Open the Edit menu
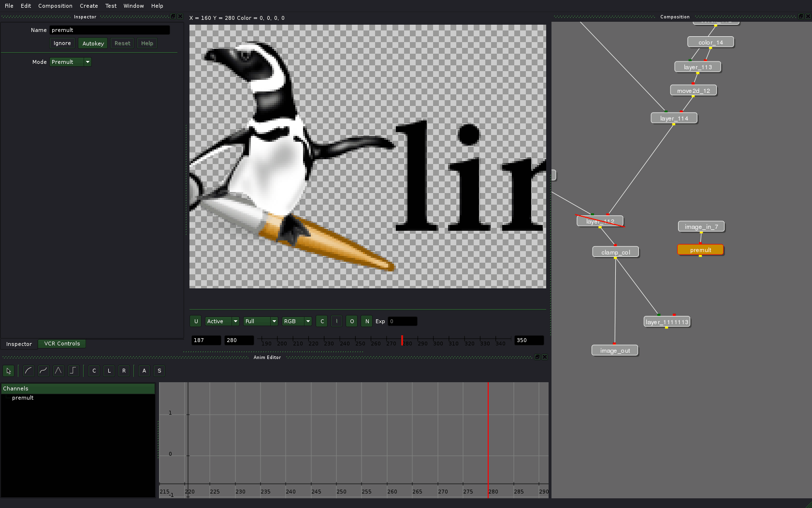The height and width of the screenshot is (508, 812). [26, 6]
